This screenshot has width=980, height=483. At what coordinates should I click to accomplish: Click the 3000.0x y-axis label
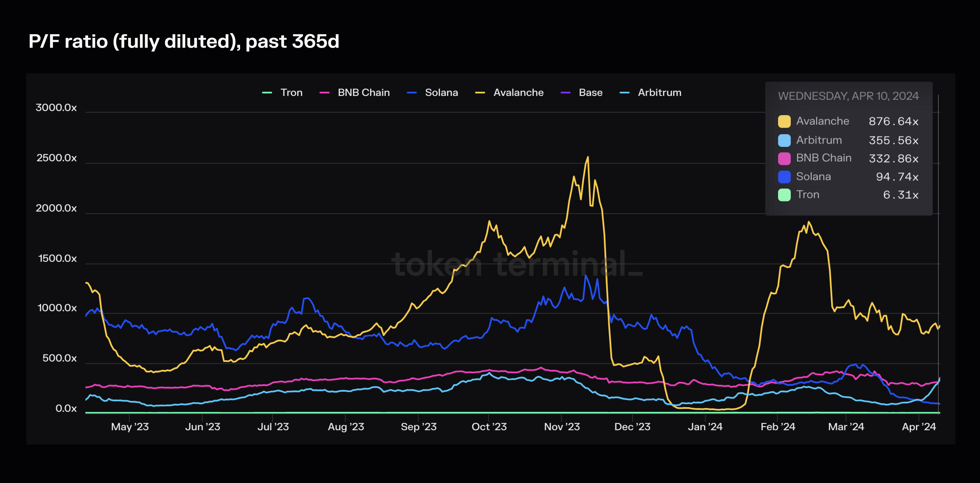coord(56,108)
